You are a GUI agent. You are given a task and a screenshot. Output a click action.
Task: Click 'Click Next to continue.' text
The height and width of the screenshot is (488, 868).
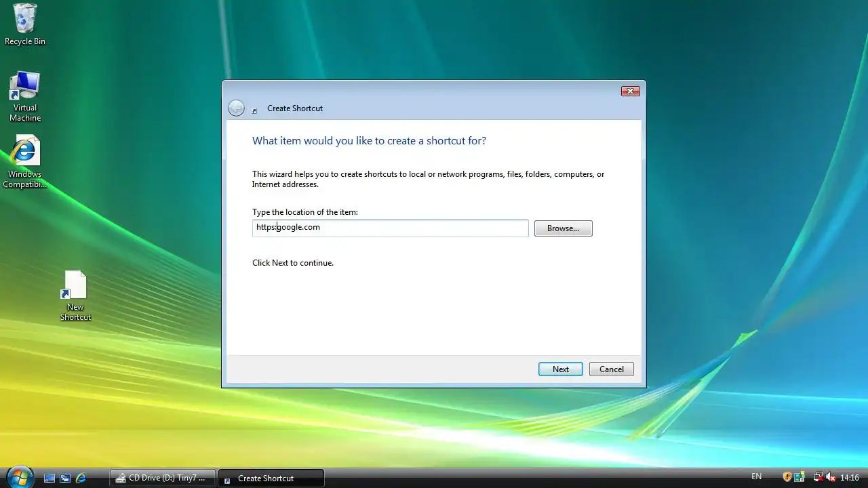click(x=293, y=263)
